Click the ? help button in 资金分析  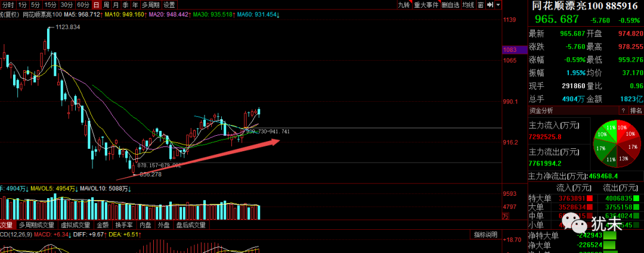pyautogui.click(x=623, y=111)
